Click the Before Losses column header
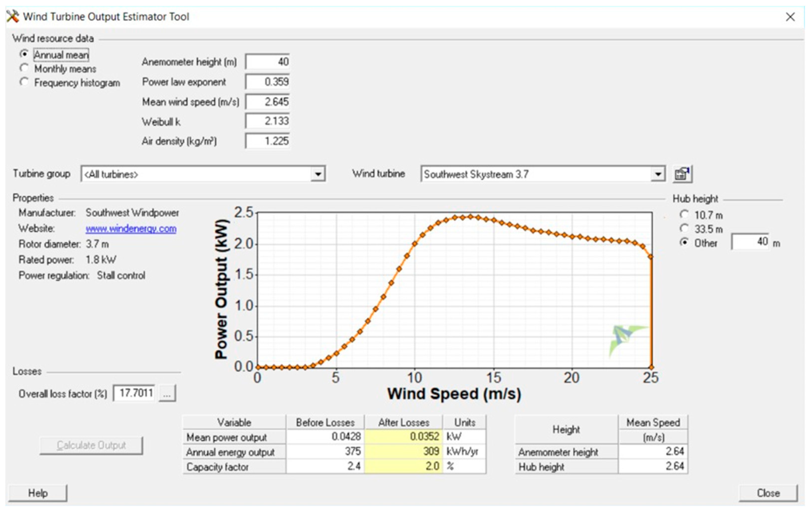Image resolution: width=812 pixels, height=512 pixels. click(325, 422)
